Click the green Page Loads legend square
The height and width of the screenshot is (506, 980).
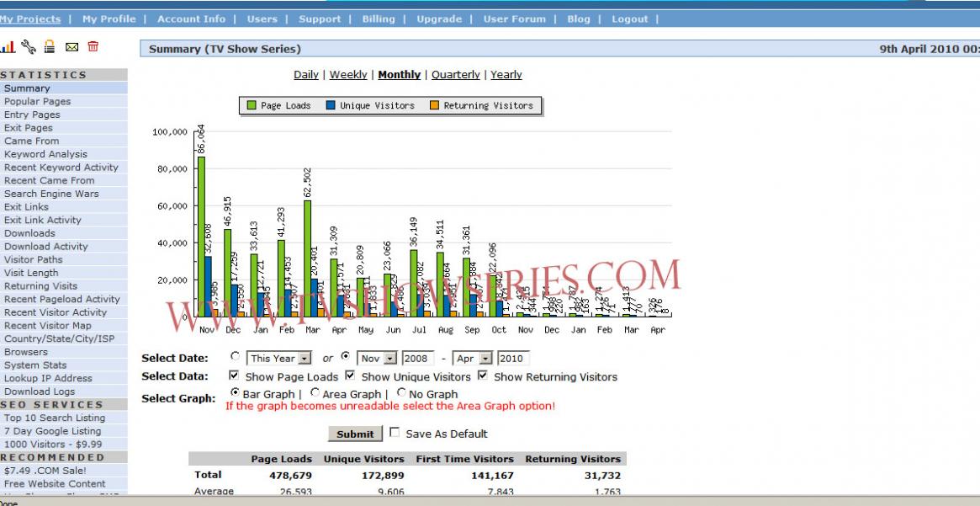(251, 106)
